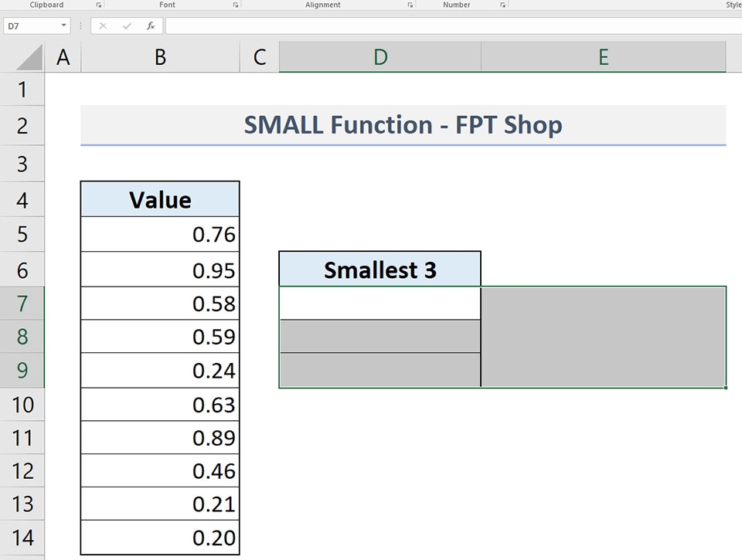The height and width of the screenshot is (560, 742).
Task: Click the cell containing 0.89
Action: point(160,437)
